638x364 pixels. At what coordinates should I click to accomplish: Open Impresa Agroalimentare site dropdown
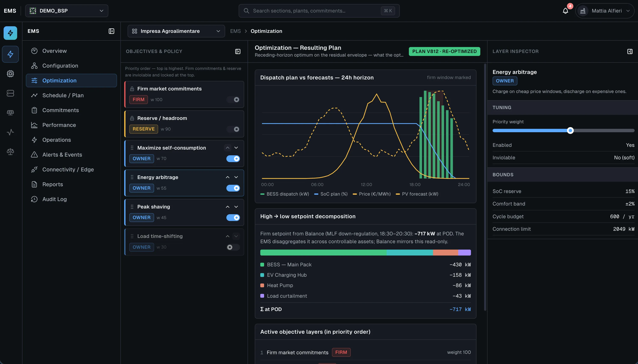(176, 31)
